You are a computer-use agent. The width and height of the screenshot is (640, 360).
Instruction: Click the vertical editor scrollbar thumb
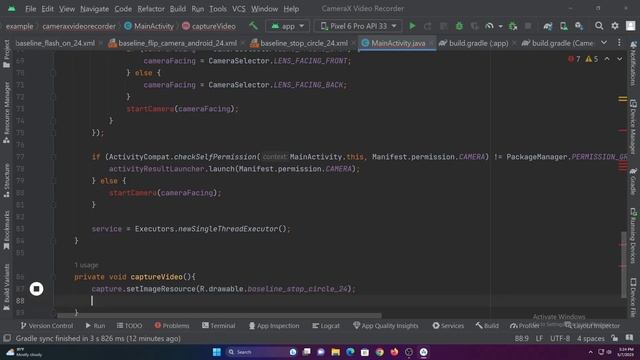click(x=623, y=264)
